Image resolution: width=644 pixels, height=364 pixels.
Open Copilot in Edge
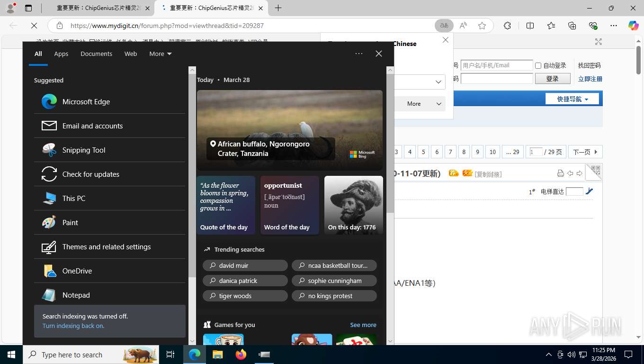634,26
